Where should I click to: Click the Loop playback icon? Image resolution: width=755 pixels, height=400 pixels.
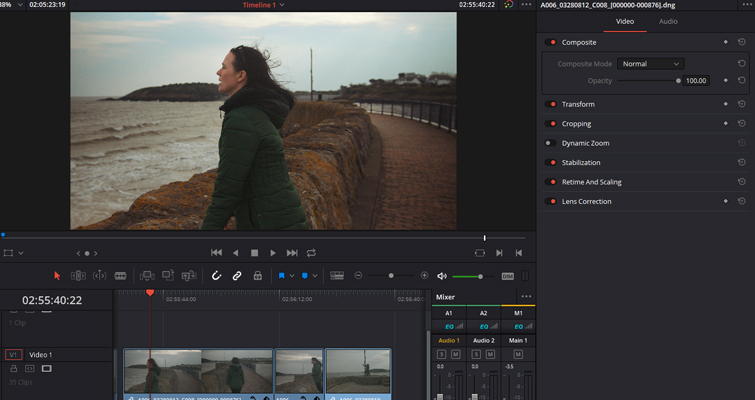(x=312, y=253)
